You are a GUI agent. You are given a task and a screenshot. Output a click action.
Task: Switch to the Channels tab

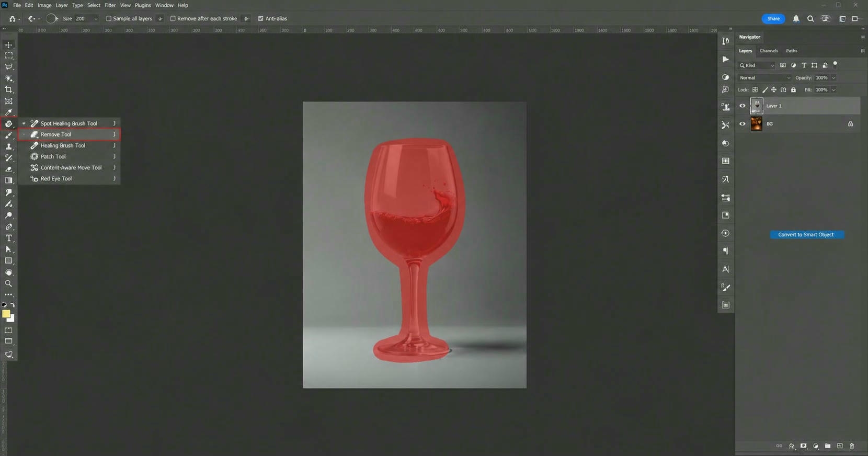point(769,51)
